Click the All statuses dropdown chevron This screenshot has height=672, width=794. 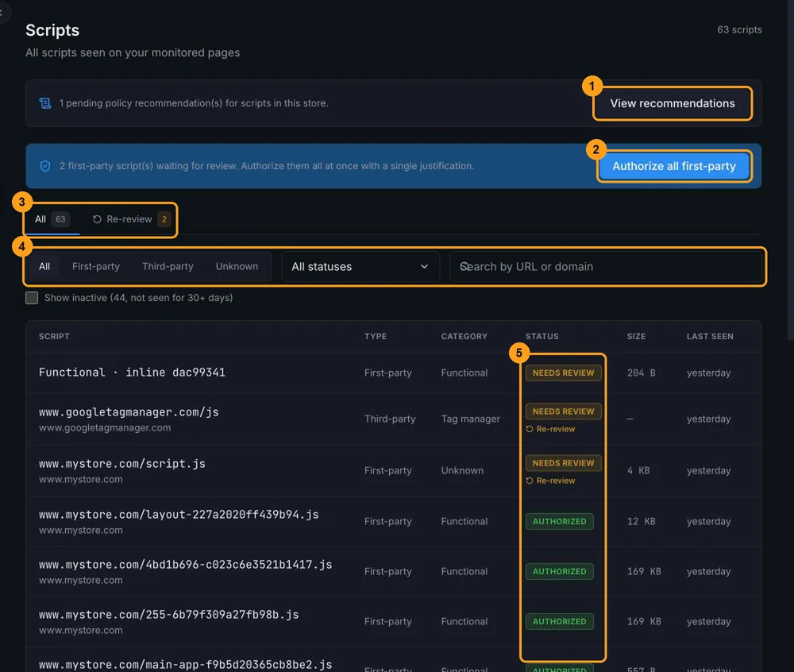(424, 266)
